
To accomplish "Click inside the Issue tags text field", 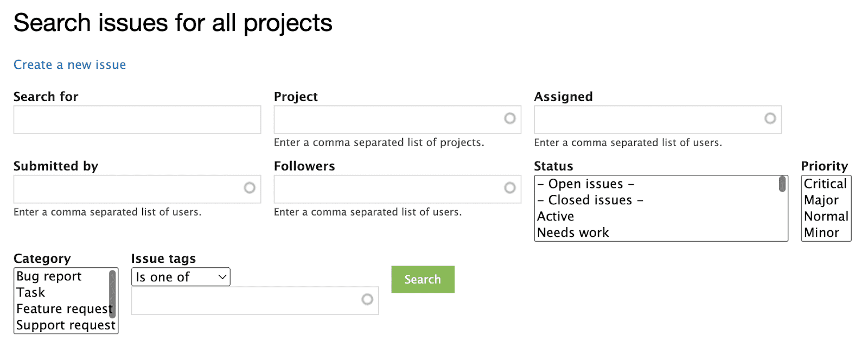I will (x=244, y=301).
